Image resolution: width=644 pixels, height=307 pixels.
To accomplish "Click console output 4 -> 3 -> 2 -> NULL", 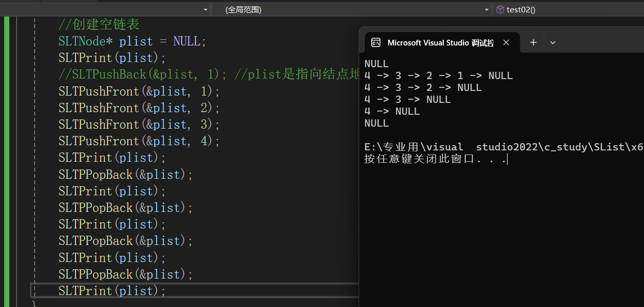I will 423,88.
